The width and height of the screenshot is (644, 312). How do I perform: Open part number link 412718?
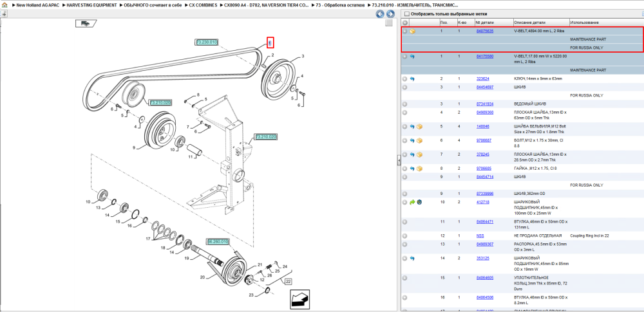[482, 202]
